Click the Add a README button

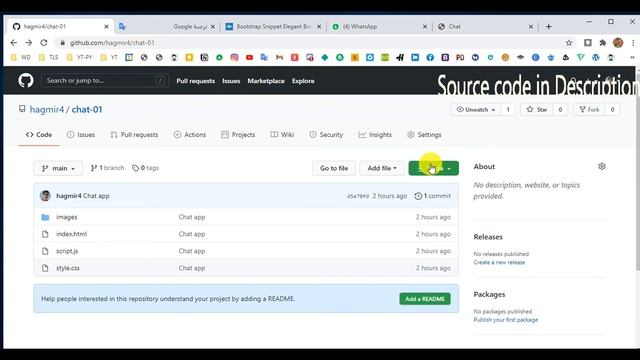[425, 299]
